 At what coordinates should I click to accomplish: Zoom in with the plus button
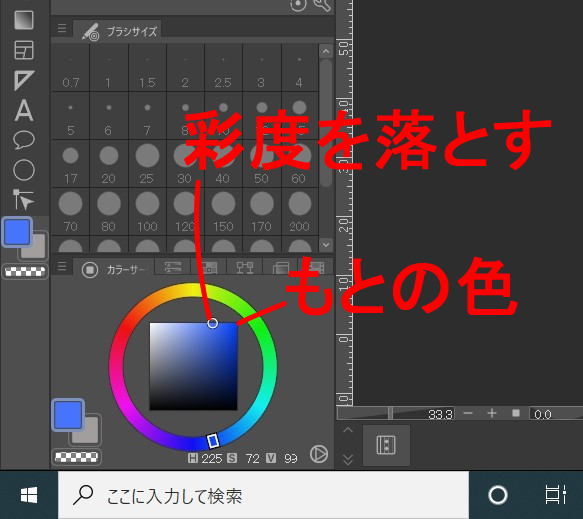point(492,413)
